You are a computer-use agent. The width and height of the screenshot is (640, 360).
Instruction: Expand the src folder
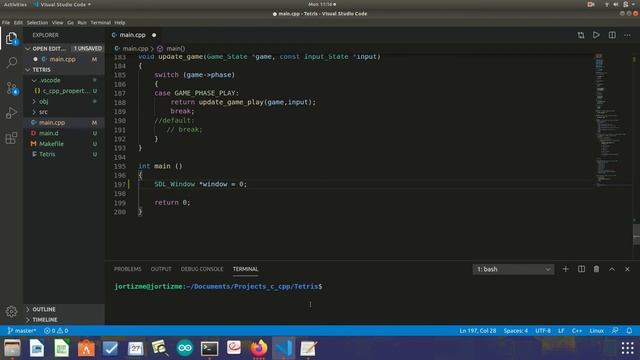tap(34, 112)
